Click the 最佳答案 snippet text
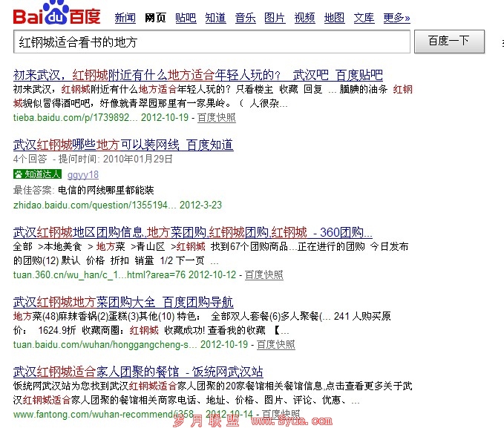The height and width of the screenshot is (428, 504). pyautogui.click(x=84, y=190)
